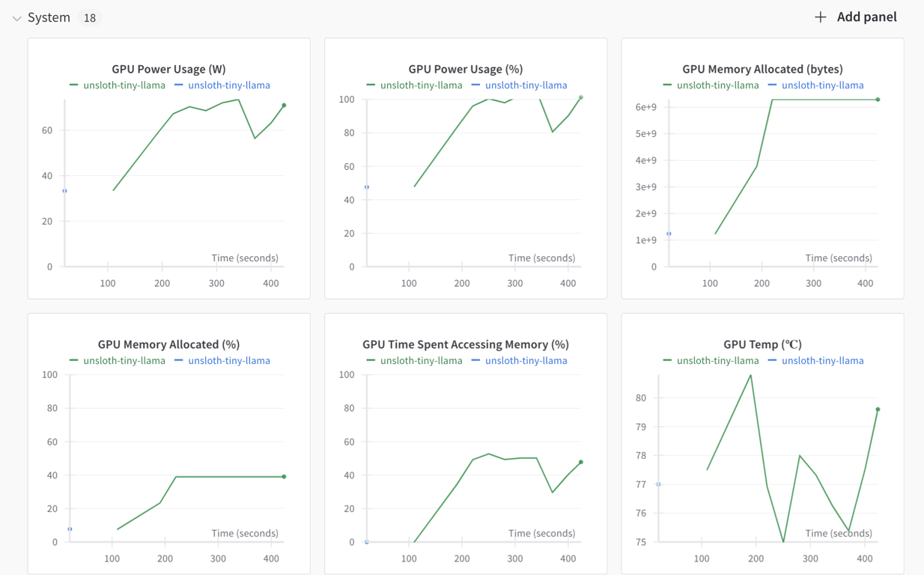Viewport: 924px width, 575px height.
Task: Click green end point in GPU Temp chart
Action: coord(878,410)
